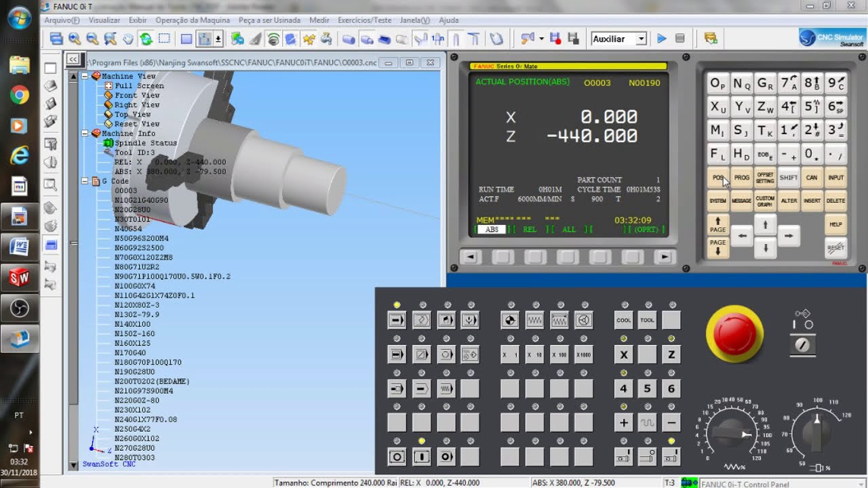This screenshot has height=488, width=868.
Task: Collapse the G Code tree node
Action: pyautogui.click(x=85, y=181)
